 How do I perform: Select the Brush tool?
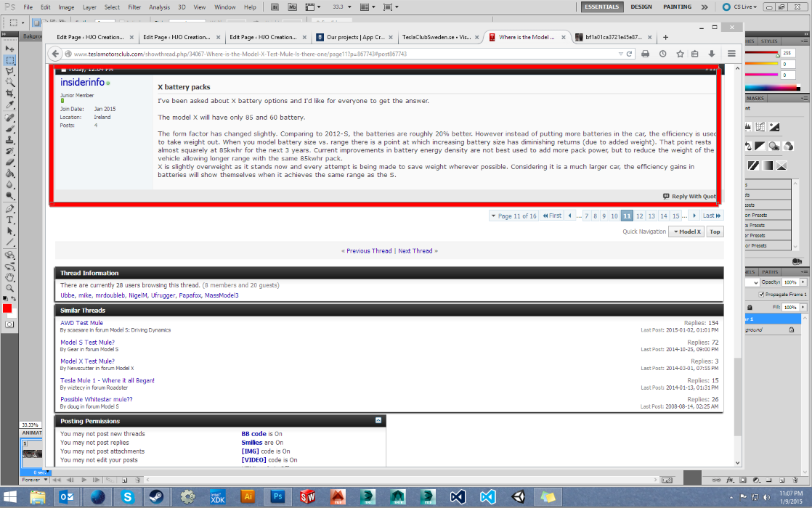click(10, 128)
